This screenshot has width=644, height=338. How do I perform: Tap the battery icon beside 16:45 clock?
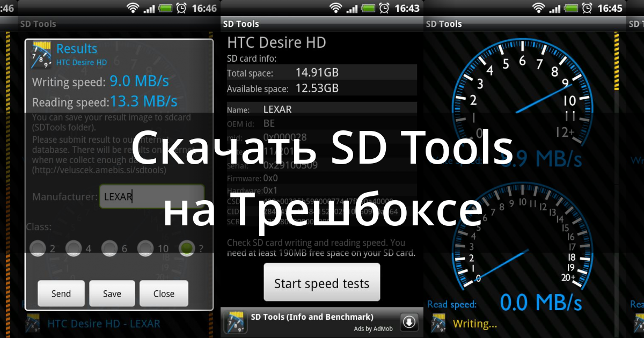[570, 8]
